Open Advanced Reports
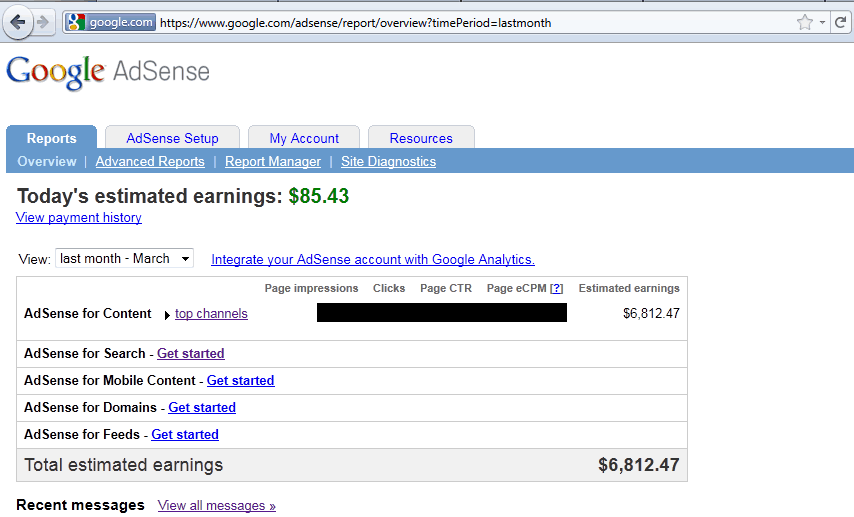Viewport: 854px width, 517px height. pyautogui.click(x=150, y=161)
